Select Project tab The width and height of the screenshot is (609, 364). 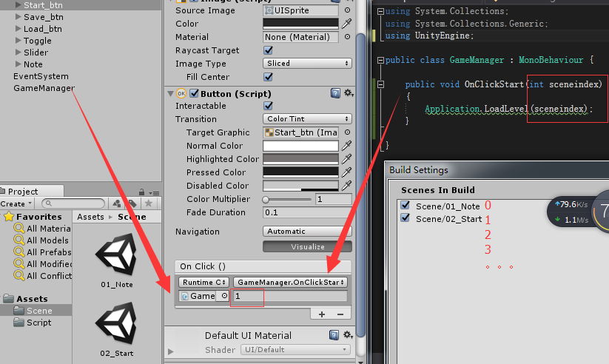pyautogui.click(x=32, y=191)
